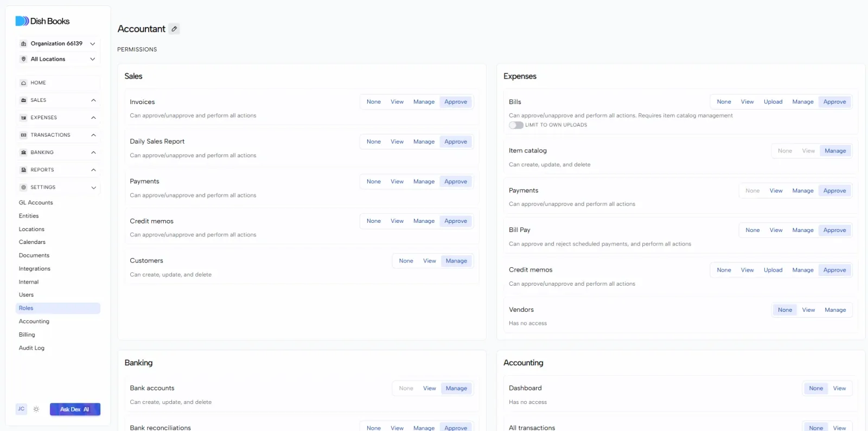
Task: Click the Ask Dex AI button
Action: [75, 409]
